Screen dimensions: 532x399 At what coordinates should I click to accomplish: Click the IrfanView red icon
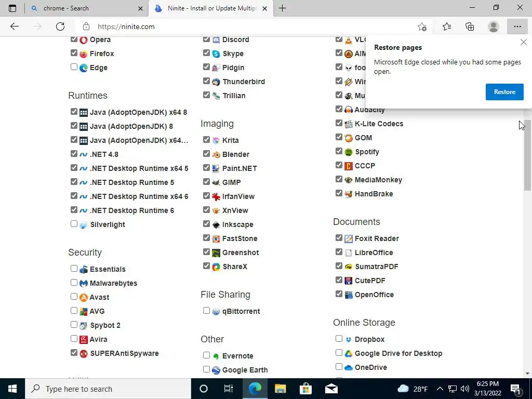(216, 196)
